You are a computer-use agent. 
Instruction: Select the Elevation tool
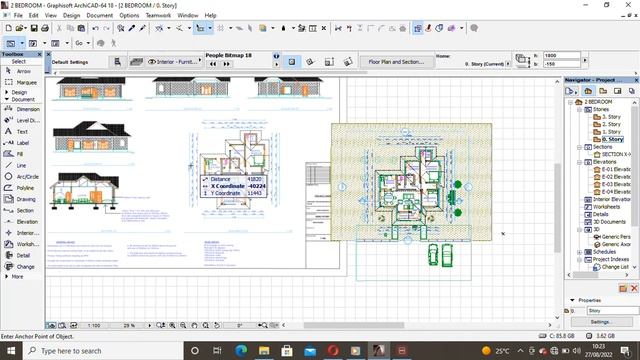[21, 222]
